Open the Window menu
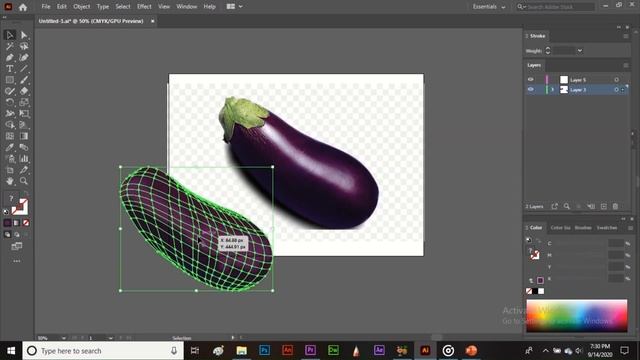 pyautogui.click(x=187, y=7)
